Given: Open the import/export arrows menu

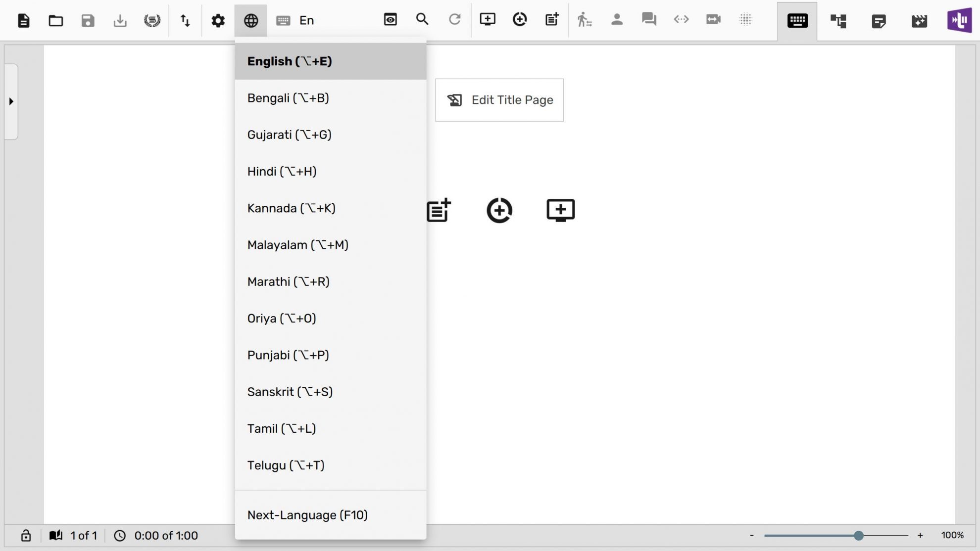Looking at the screenshot, I should click(x=185, y=20).
